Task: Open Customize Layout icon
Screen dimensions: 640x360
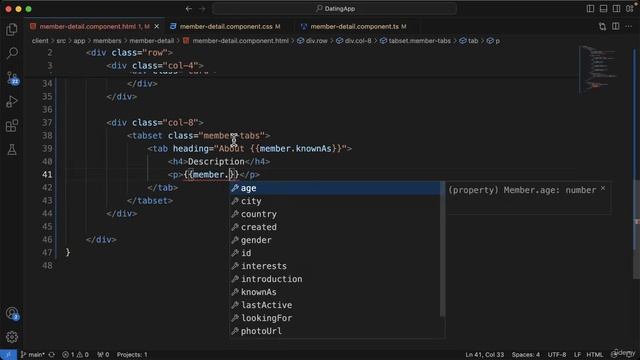Action: point(630,9)
